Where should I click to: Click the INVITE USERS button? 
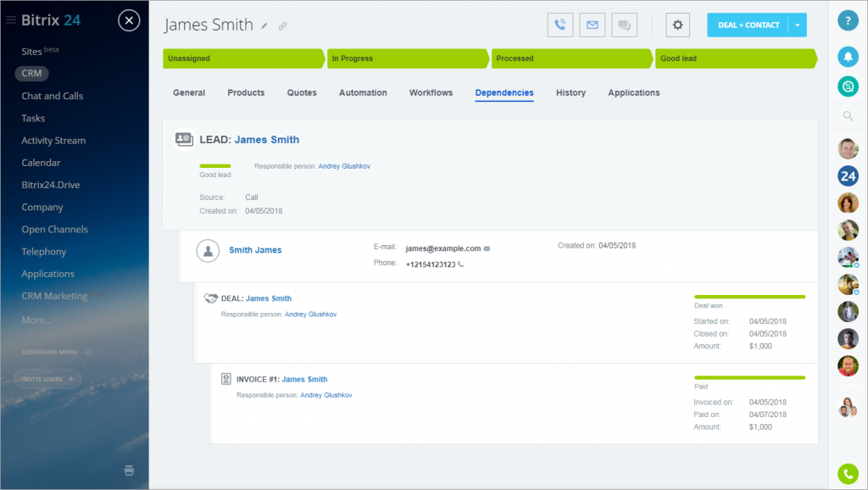click(x=47, y=379)
